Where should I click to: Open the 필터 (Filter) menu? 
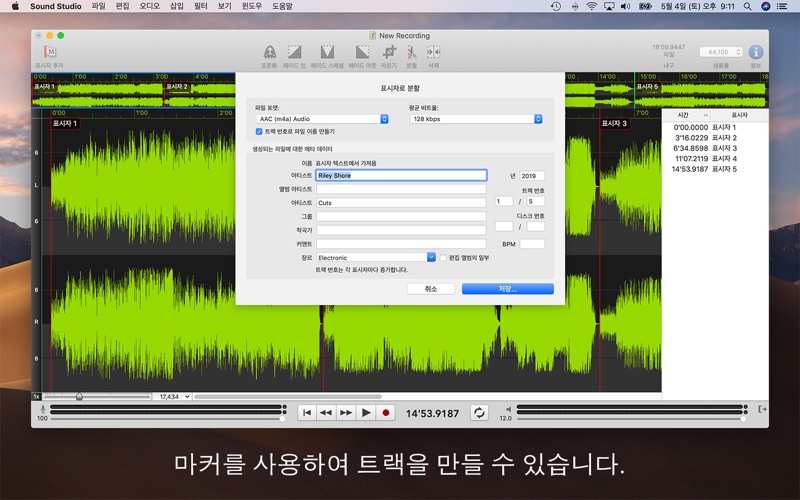pos(201,6)
